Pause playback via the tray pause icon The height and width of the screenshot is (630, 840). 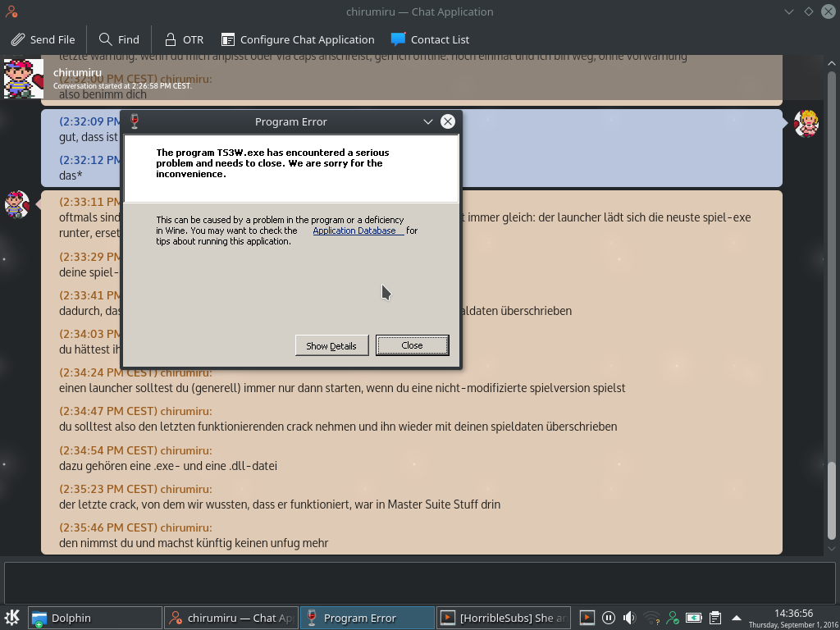pos(608,618)
